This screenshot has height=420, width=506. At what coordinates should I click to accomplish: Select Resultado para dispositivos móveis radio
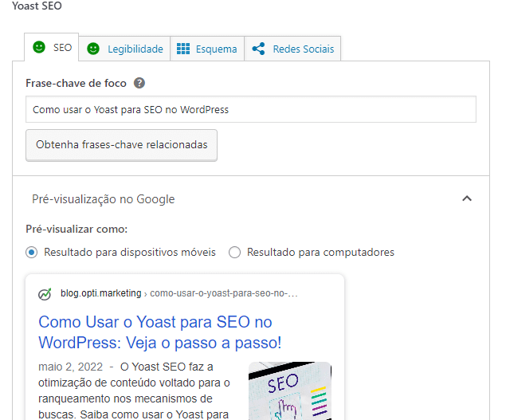[32, 252]
